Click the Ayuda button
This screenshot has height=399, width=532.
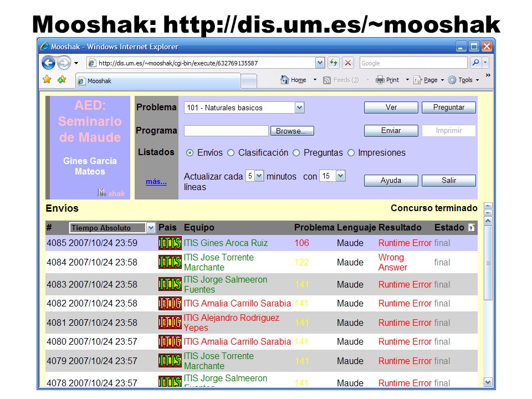391,181
